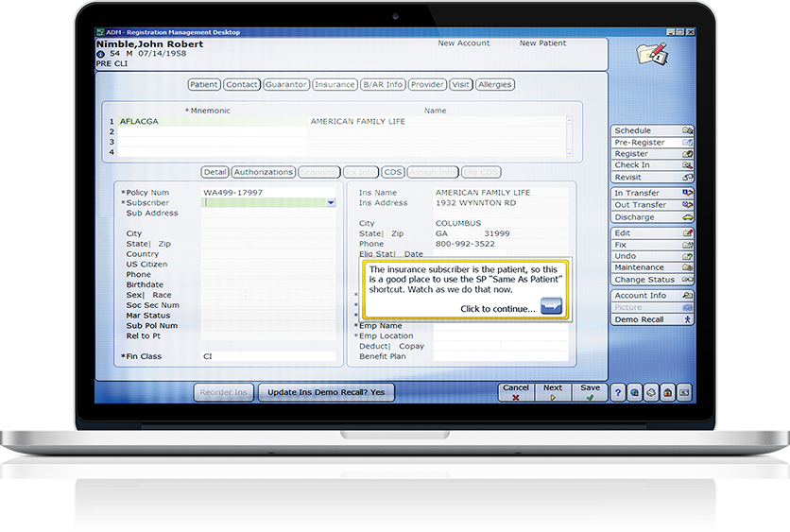This screenshot has width=790, height=532.
Task: Click the printer icon in bottom toolbar
Action: [651, 392]
